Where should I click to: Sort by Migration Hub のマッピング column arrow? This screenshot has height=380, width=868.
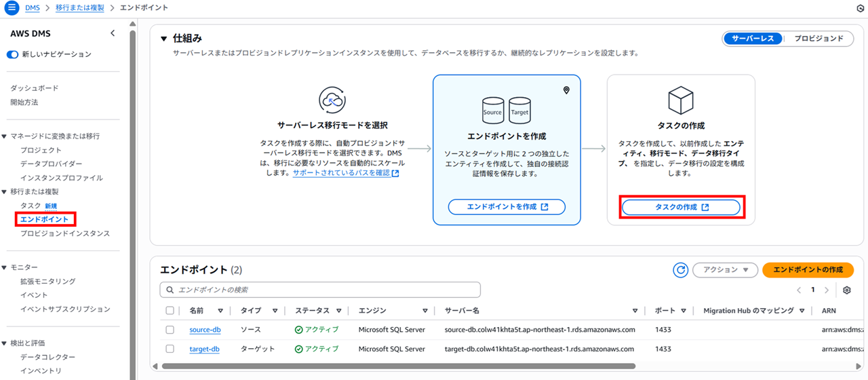click(x=802, y=311)
